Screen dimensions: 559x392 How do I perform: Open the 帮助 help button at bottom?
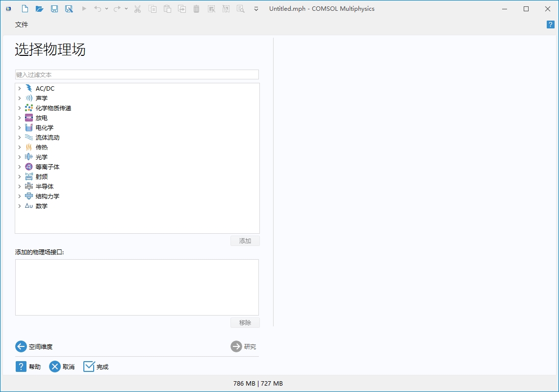point(21,367)
